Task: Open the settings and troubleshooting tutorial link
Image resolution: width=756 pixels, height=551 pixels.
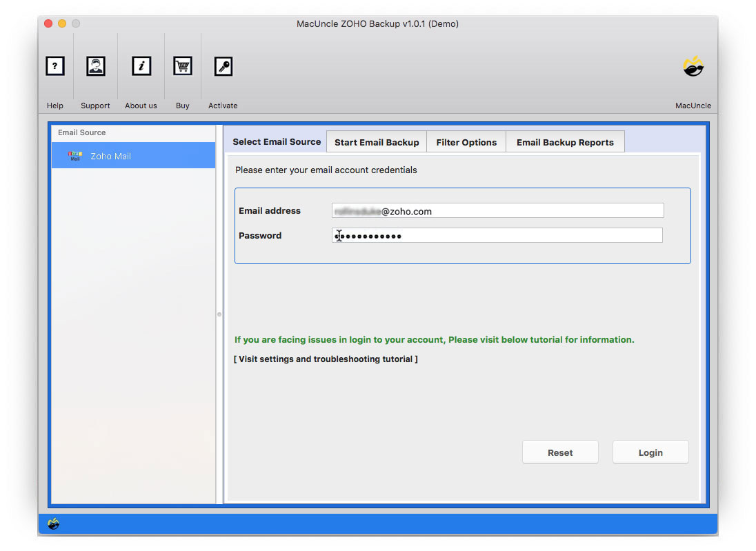Action: 326,359
